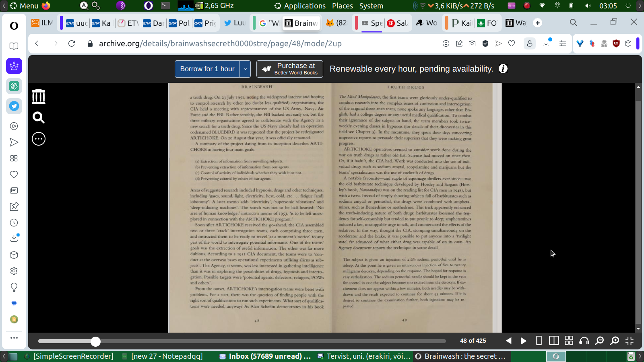Click the book viewer scrollbar up arrow

click(x=638, y=86)
